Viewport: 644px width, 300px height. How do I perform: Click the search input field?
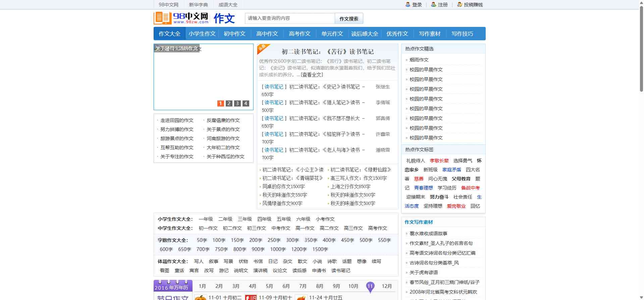click(290, 18)
